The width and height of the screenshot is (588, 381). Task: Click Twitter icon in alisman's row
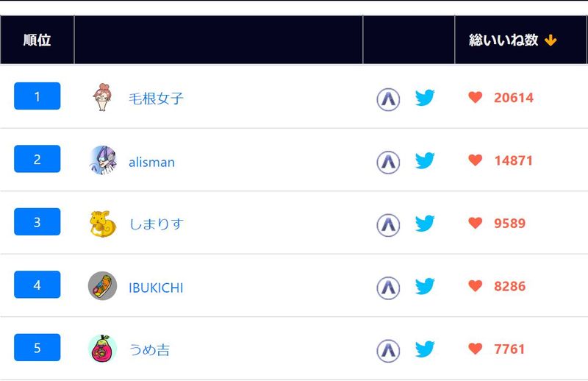tap(425, 160)
